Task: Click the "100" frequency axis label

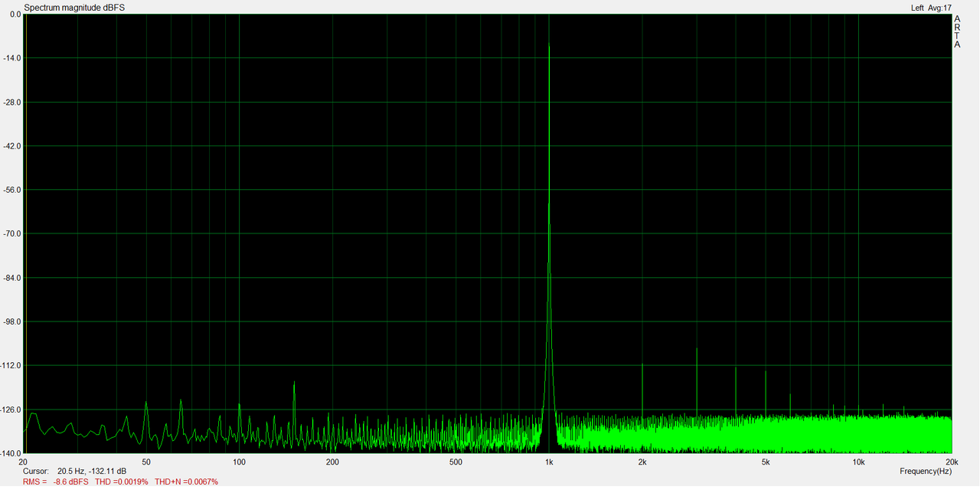Action: tap(240, 462)
